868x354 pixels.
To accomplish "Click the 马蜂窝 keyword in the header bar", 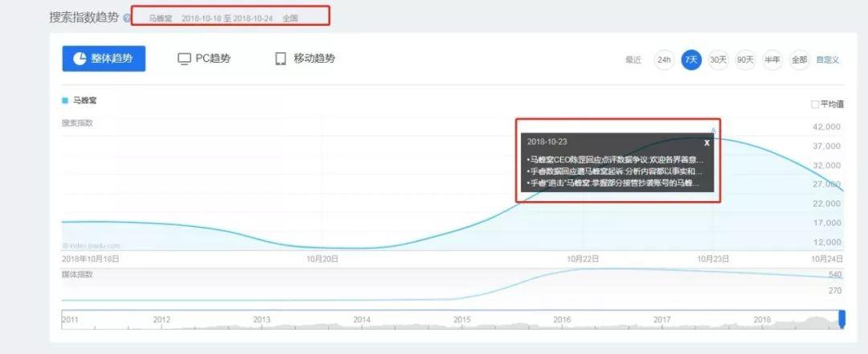I will tap(160, 19).
